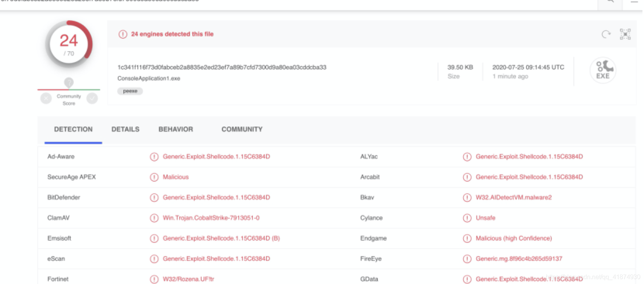Click the Malicious result for SecureAge APEX
The height and width of the screenshot is (284, 644).
pos(176,177)
